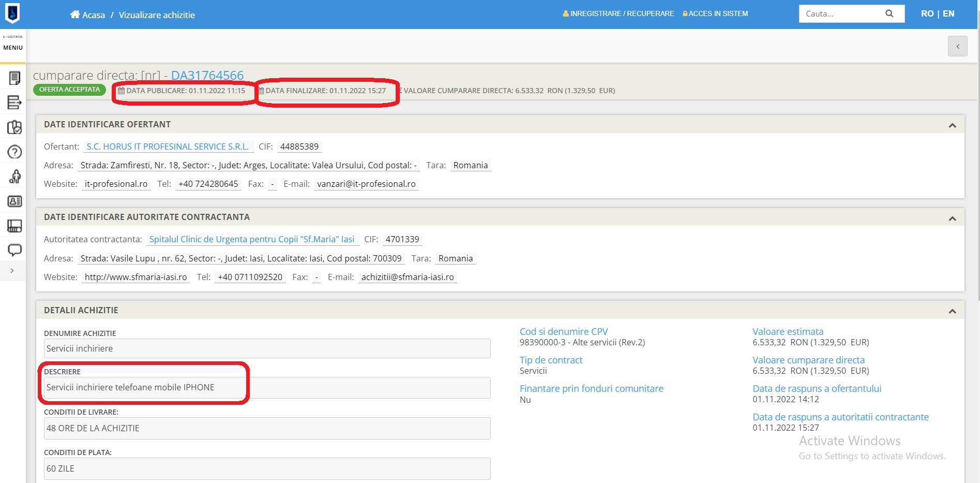
Task: Open purchase number DA31764566 link
Action: coord(207,75)
